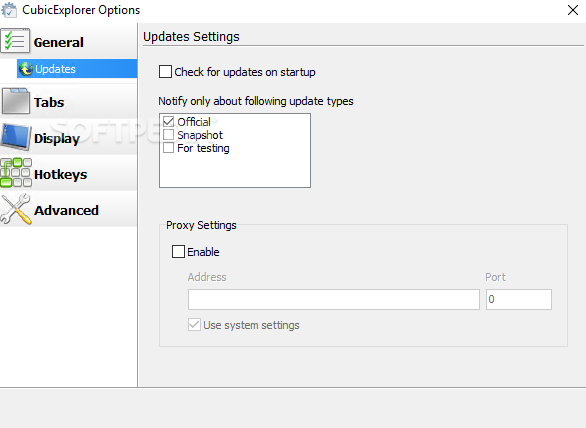
Task: Click the Address field label
Action: [207, 277]
